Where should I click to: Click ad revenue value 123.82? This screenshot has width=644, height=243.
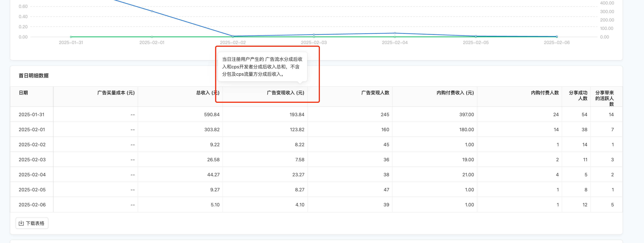point(297,130)
